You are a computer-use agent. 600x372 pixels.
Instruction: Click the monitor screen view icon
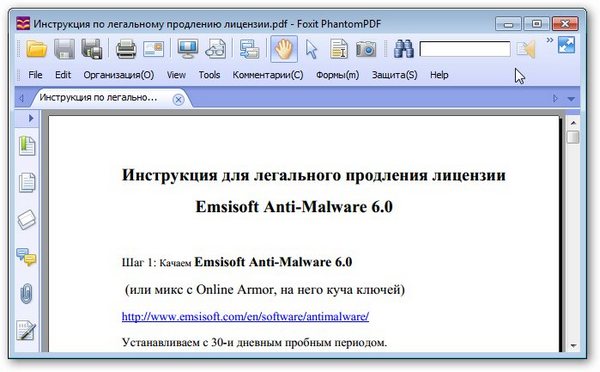188,49
